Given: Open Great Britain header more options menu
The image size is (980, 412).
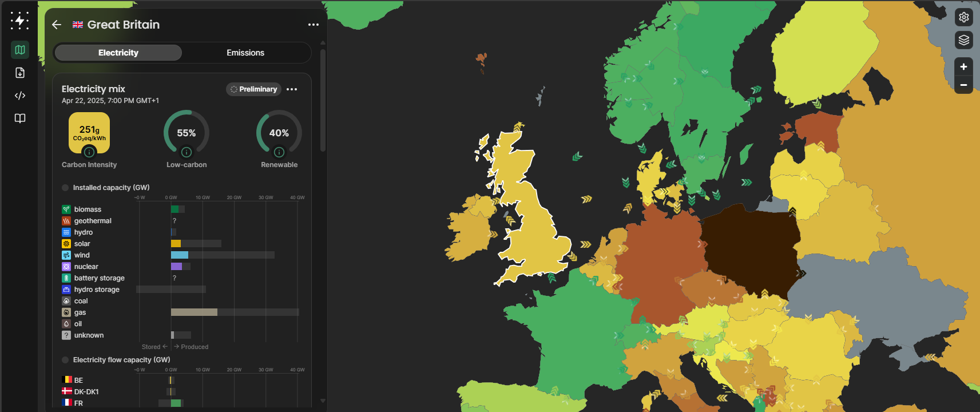Looking at the screenshot, I should point(313,25).
